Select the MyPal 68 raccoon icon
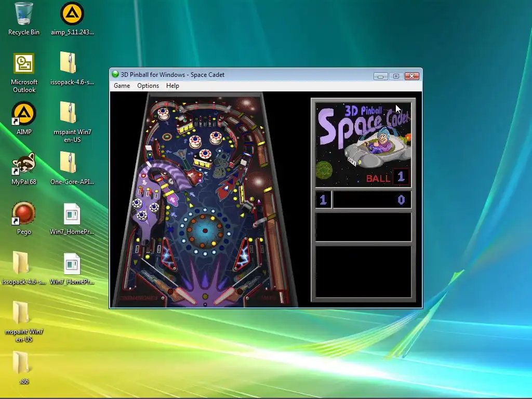This screenshot has width=532, height=399. 24,168
